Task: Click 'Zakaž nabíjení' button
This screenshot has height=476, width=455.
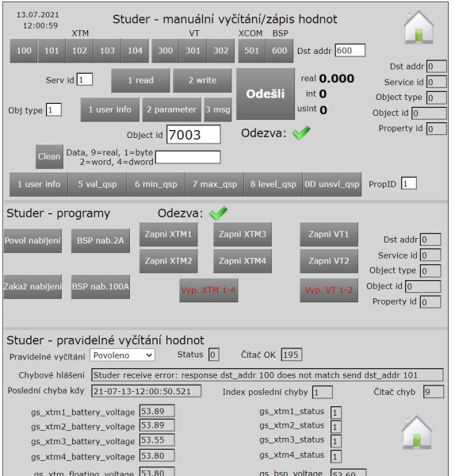Action: click(32, 287)
